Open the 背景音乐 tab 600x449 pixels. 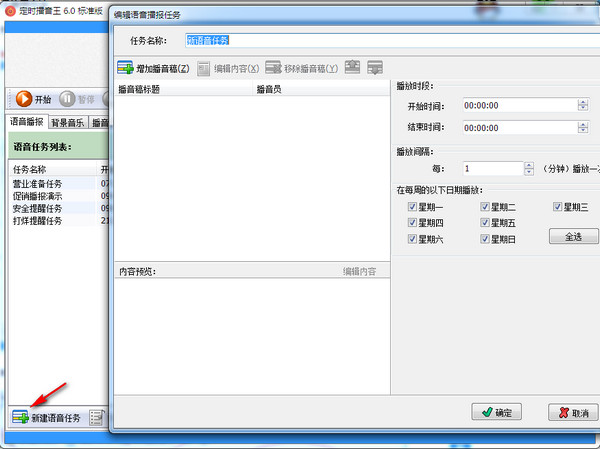coord(68,123)
